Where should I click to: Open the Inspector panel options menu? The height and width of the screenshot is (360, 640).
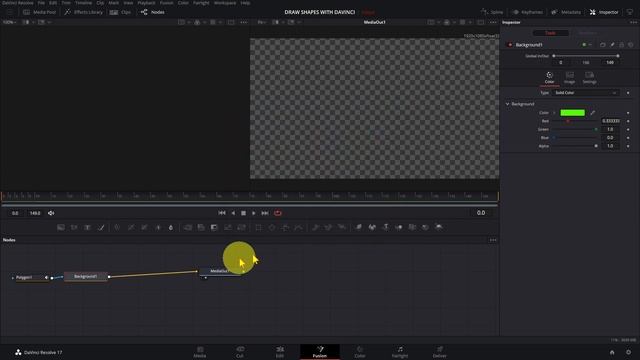(633, 22)
